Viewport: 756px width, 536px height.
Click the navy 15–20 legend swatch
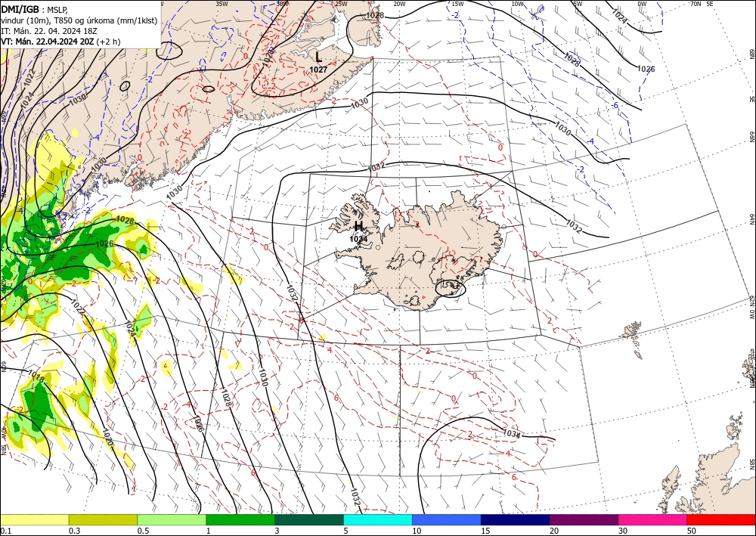point(516,519)
